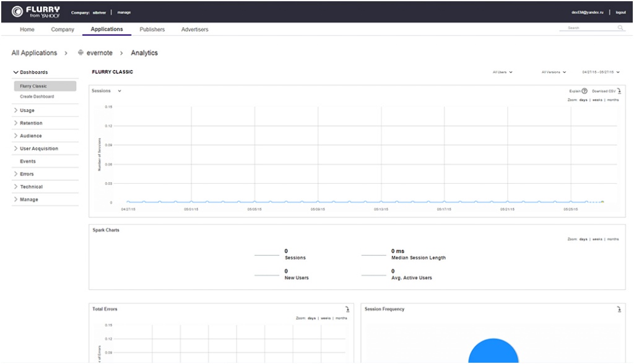Click the 'Total Errors' heading

[x=105, y=309]
